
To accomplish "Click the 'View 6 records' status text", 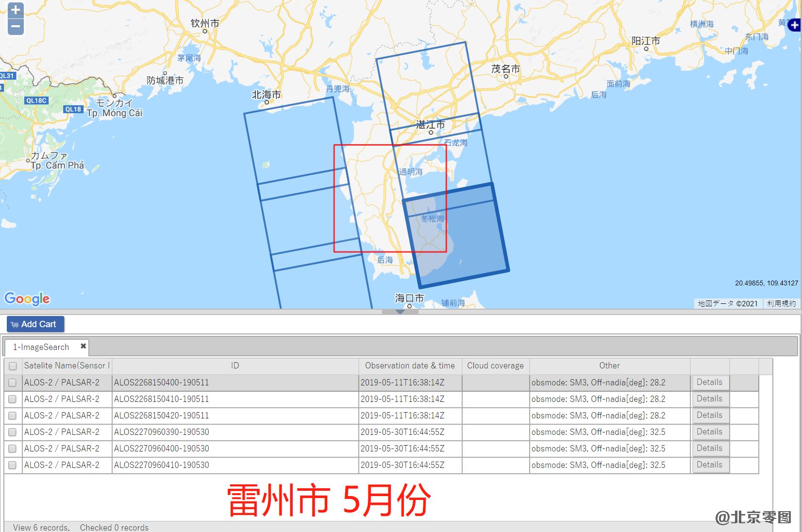I will (x=41, y=527).
